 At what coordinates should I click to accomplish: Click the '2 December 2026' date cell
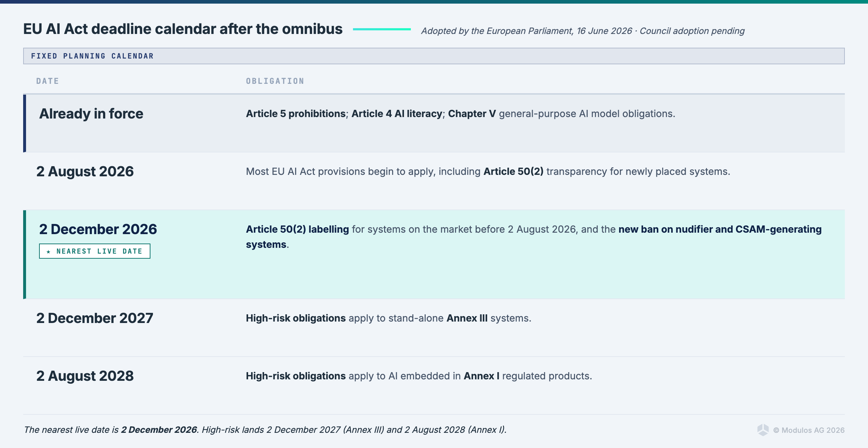[98, 229]
